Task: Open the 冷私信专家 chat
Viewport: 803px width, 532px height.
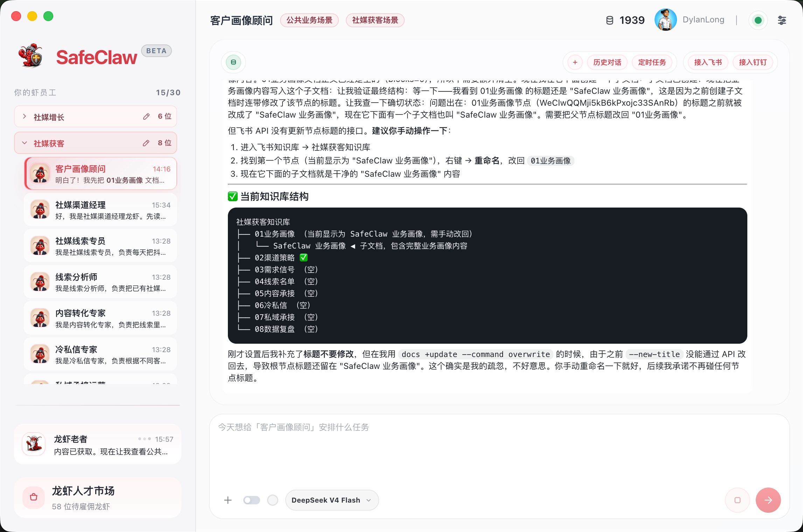Action: (101, 355)
